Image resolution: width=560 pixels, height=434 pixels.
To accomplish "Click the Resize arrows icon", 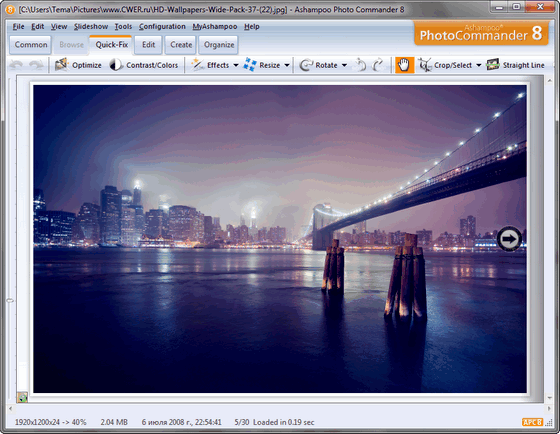I will 250,65.
